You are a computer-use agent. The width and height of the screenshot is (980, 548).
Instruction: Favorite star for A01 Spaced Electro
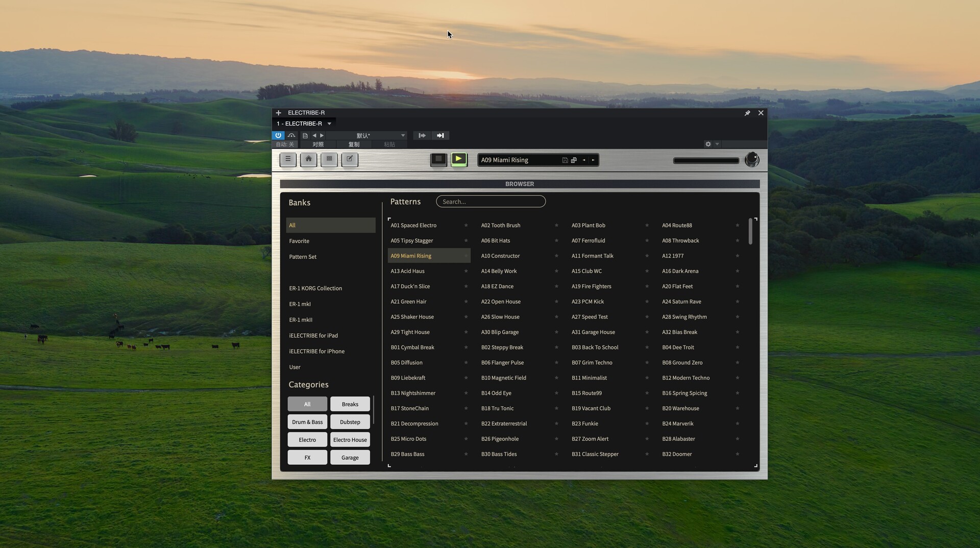466,225
